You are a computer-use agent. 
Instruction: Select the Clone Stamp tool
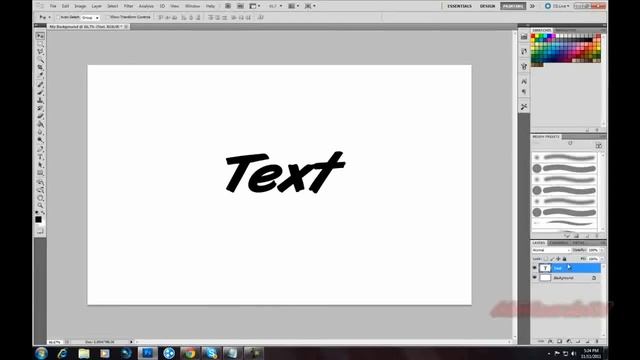tap(40, 100)
